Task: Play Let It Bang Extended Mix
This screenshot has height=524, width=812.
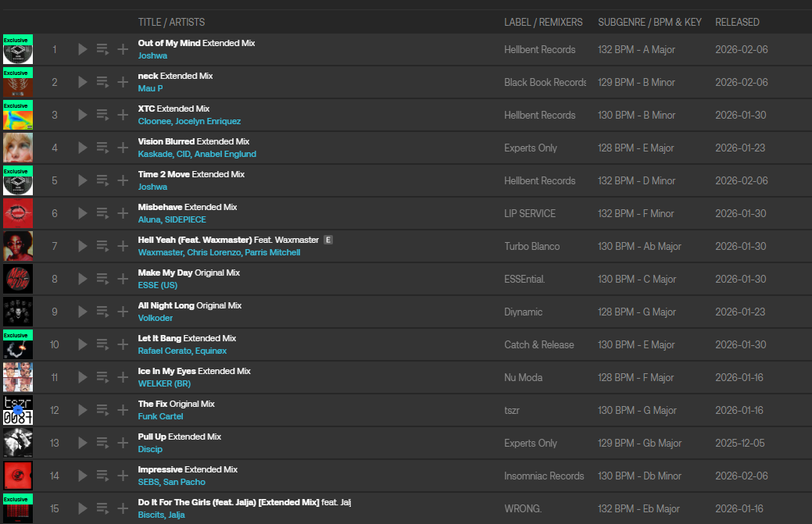Action: (83, 344)
